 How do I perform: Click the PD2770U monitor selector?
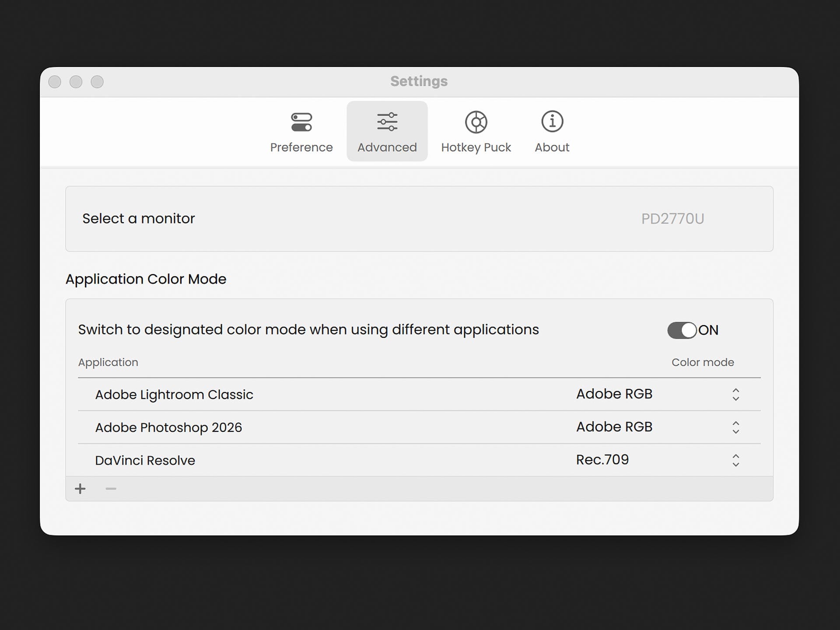pos(672,219)
